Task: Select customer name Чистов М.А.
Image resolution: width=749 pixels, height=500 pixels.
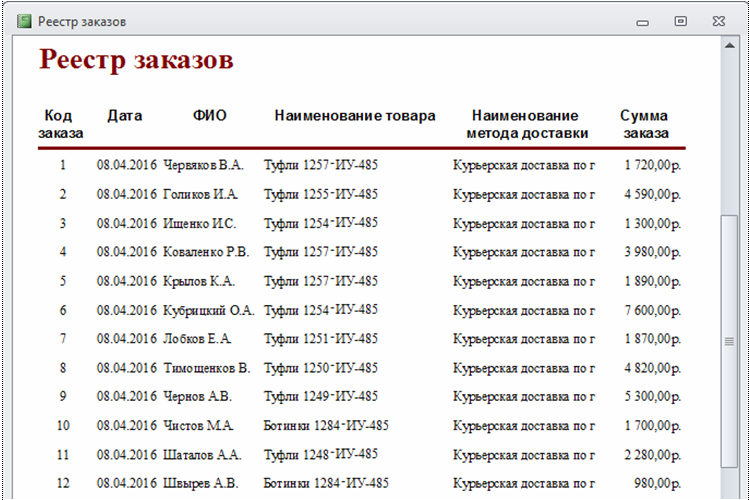Action: point(198,426)
